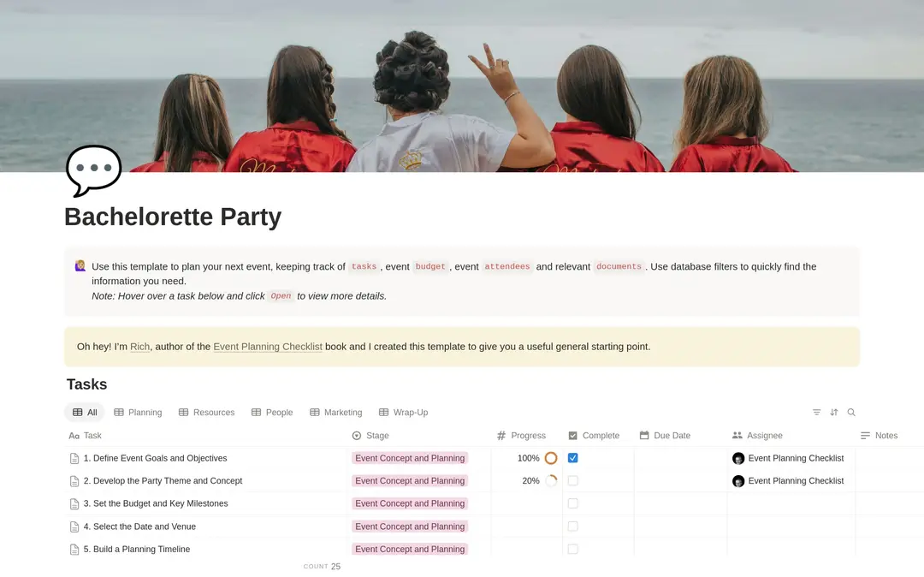Open task 2. Develop the Party Theme and Concept
Image resolution: width=924 pixels, height=577 pixels.
click(x=163, y=481)
